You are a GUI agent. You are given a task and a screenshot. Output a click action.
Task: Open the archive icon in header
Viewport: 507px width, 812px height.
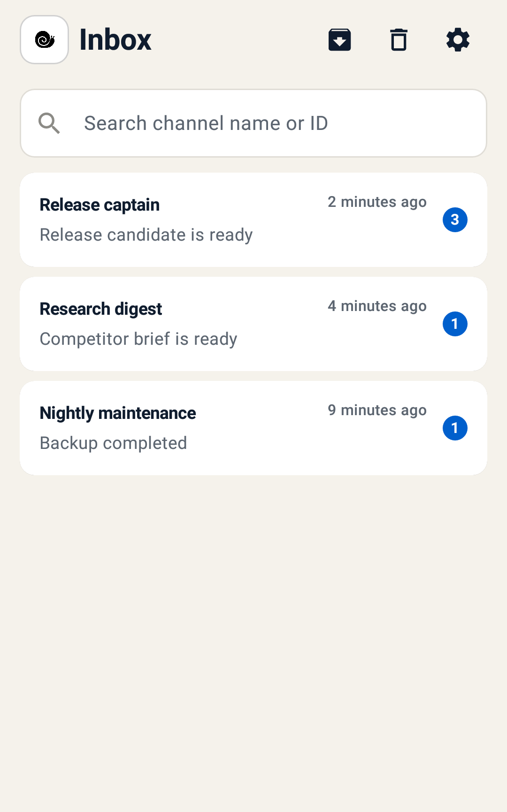(339, 40)
